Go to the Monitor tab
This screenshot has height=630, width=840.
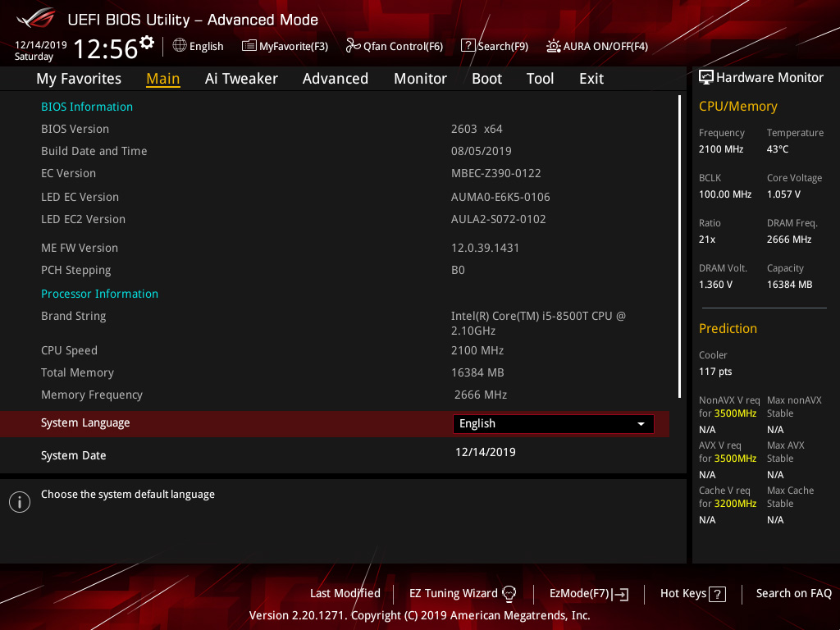click(x=421, y=79)
